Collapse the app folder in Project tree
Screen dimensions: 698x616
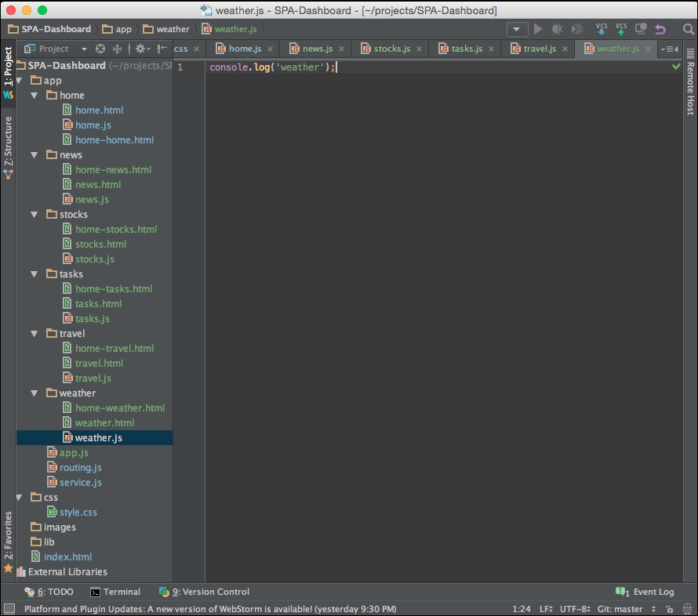pyautogui.click(x=18, y=80)
